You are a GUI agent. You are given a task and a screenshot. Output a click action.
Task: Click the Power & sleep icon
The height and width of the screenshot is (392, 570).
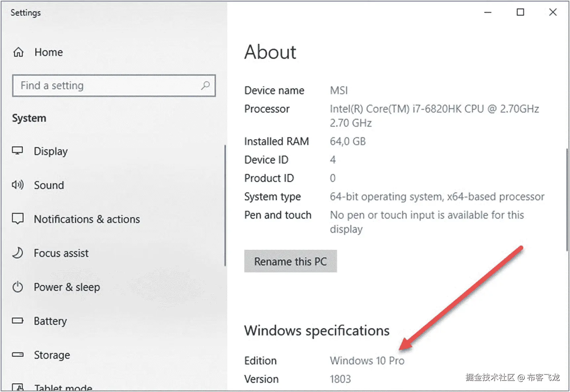[18, 287]
